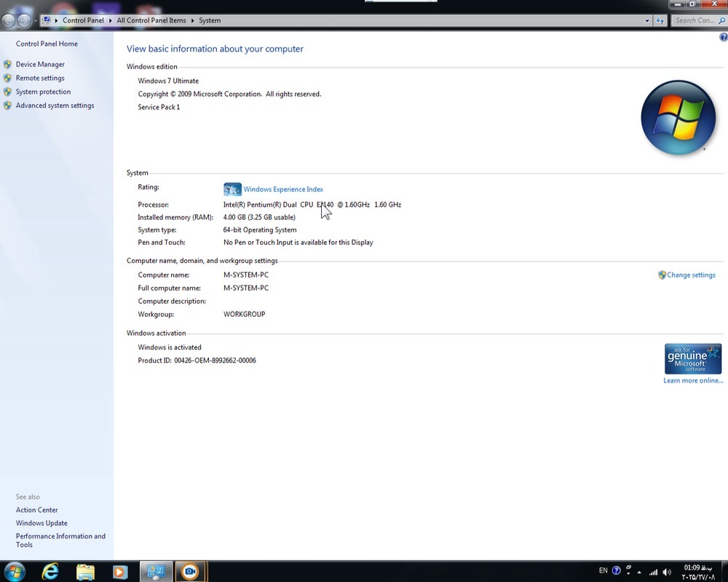
Task: Click the Service Pack 1 text
Action: (x=159, y=107)
